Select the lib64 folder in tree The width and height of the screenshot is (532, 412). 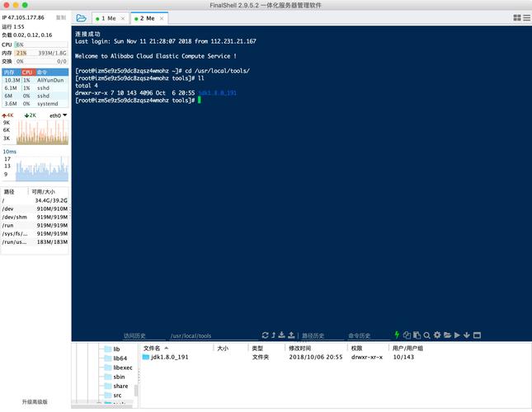coord(115,358)
